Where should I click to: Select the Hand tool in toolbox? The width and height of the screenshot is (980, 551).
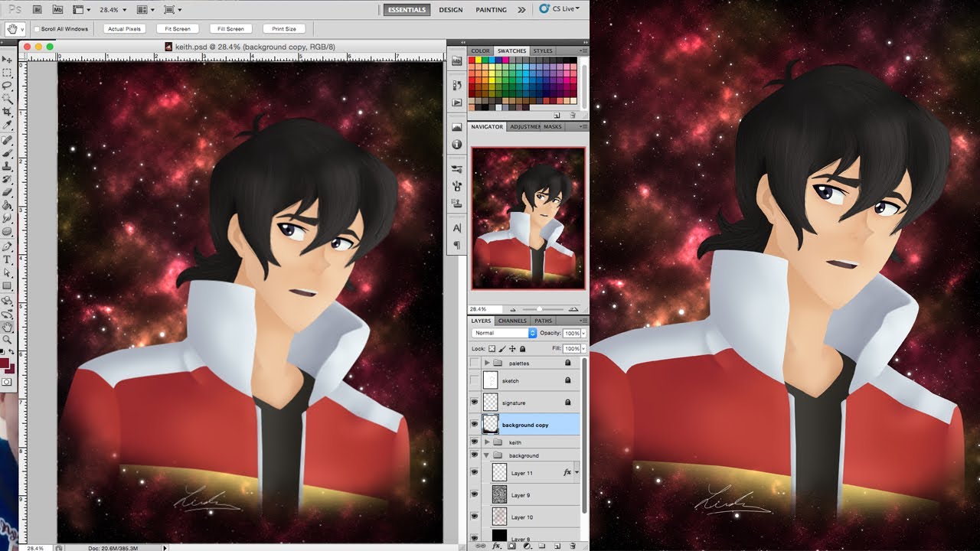pos(7,327)
